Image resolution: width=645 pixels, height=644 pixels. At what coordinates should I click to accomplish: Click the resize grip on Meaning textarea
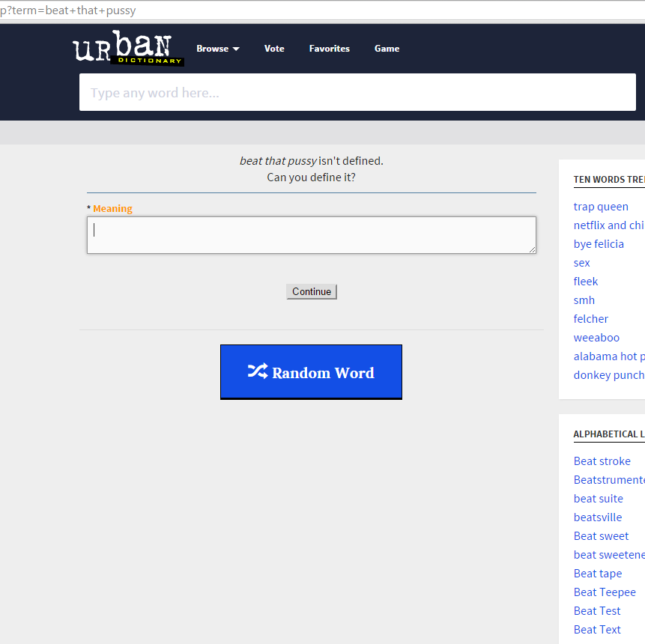[x=532, y=249]
